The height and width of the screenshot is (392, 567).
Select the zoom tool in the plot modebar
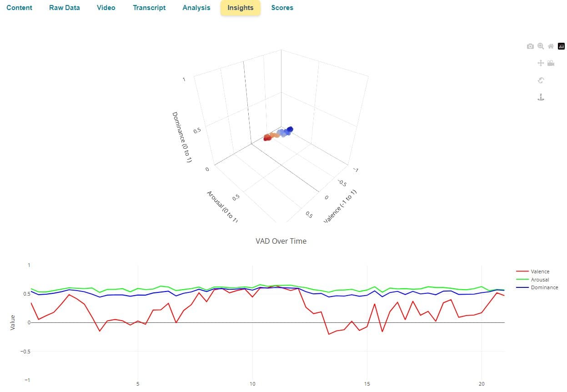pyautogui.click(x=541, y=46)
